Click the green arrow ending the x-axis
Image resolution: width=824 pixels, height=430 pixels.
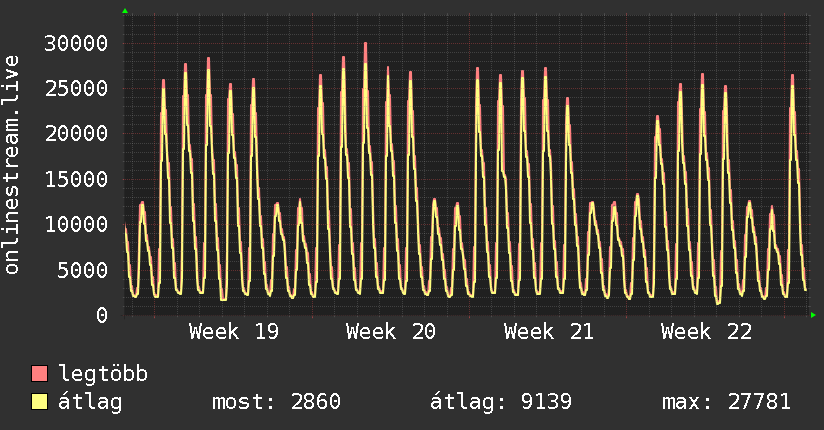(813, 315)
